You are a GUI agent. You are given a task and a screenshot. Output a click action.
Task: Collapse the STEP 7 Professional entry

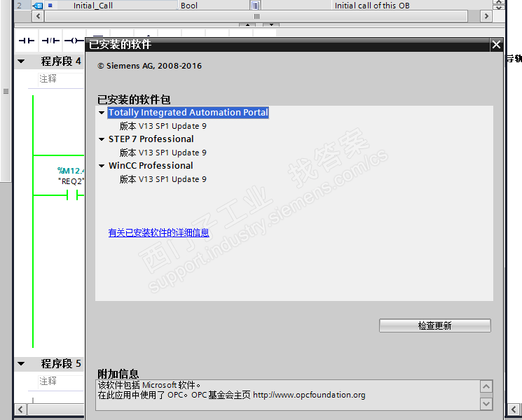tap(102, 139)
